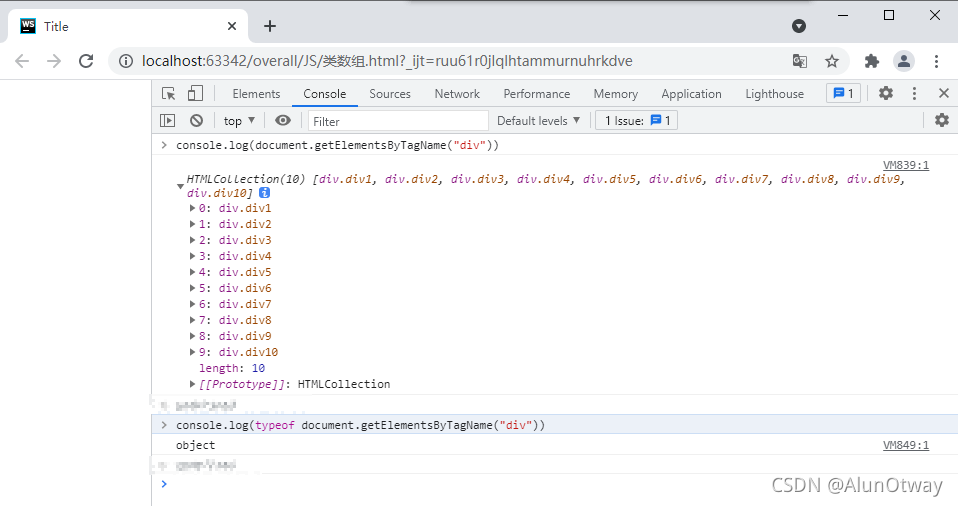Expand entry 4: div.div5
The image size is (958, 506).
[192, 272]
